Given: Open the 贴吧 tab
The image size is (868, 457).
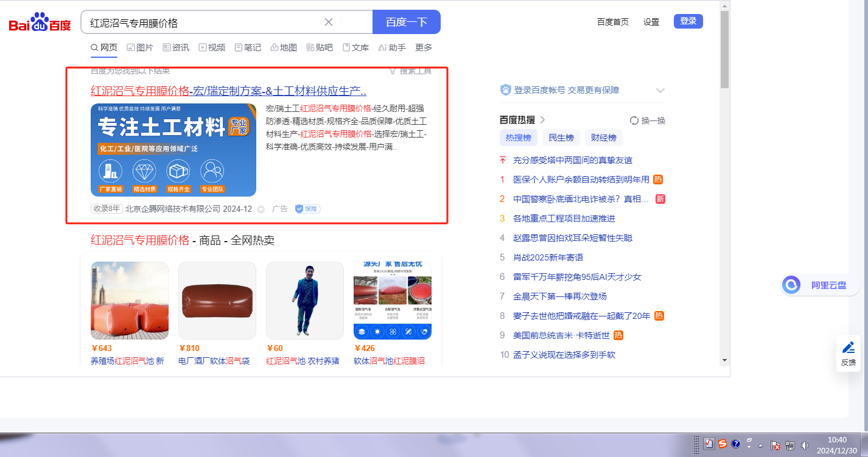Looking at the screenshot, I should coord(320,47).
